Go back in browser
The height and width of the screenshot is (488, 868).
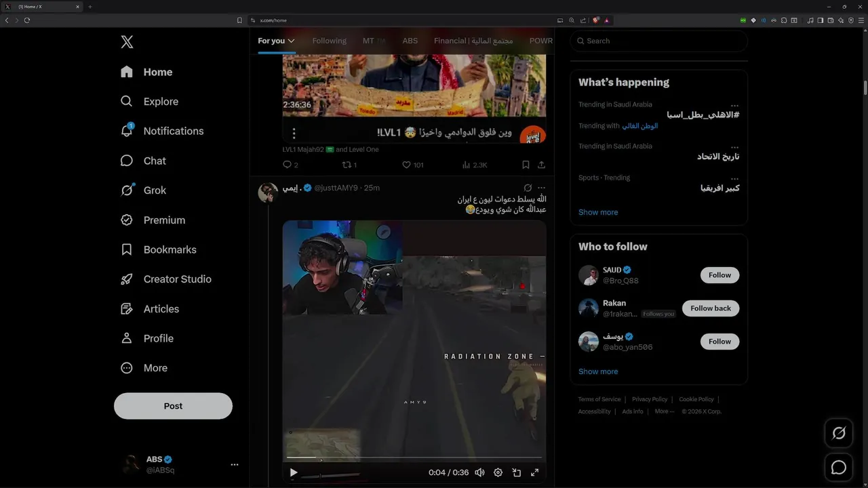pos(7,20)
